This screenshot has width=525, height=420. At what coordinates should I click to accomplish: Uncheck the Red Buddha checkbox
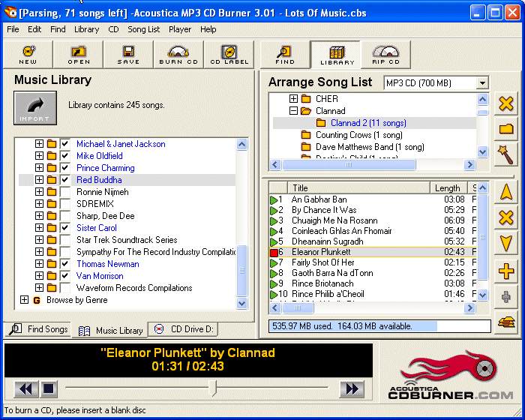point(65,180)
